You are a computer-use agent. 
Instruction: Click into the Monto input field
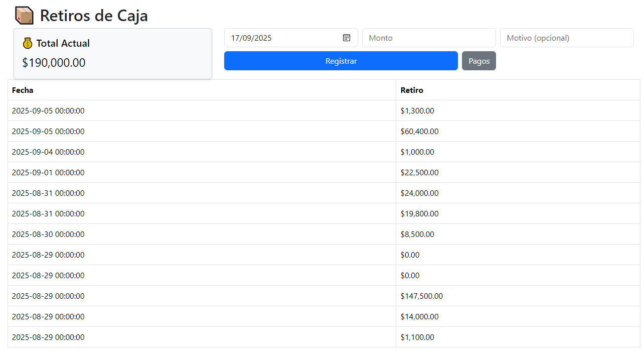(x=428, y=38)
